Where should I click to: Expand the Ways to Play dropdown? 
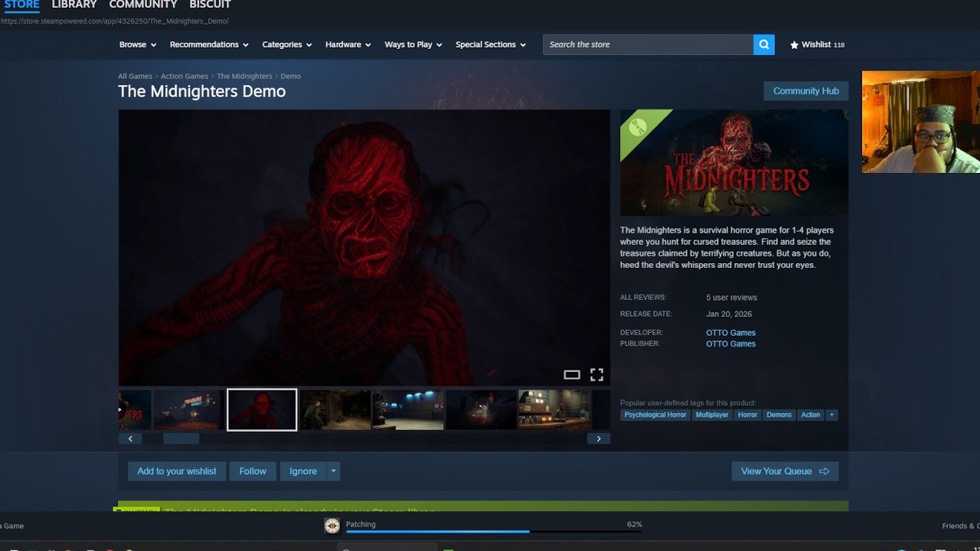tap(413, 44)
